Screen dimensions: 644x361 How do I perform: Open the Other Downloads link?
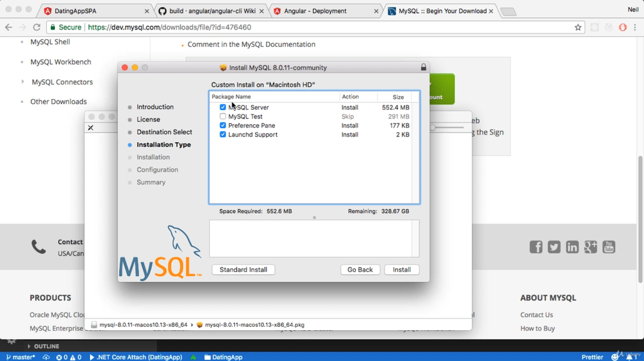coord(59,102)
